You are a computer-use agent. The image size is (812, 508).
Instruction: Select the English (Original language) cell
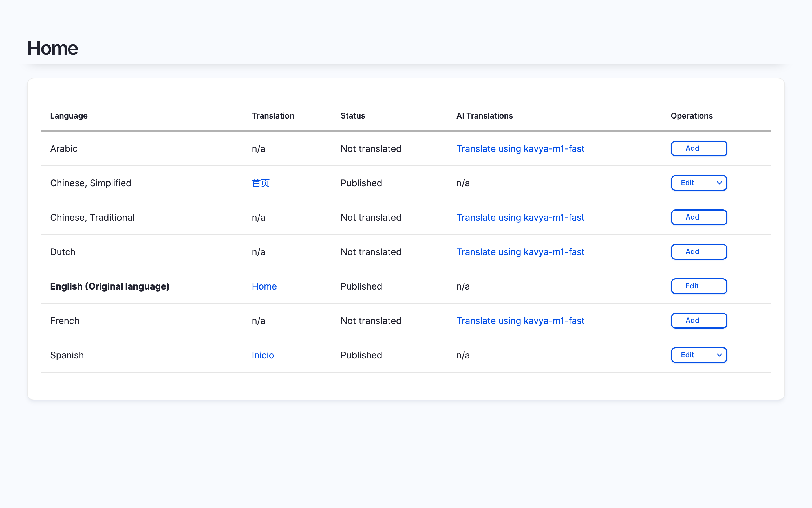point(110,286)
